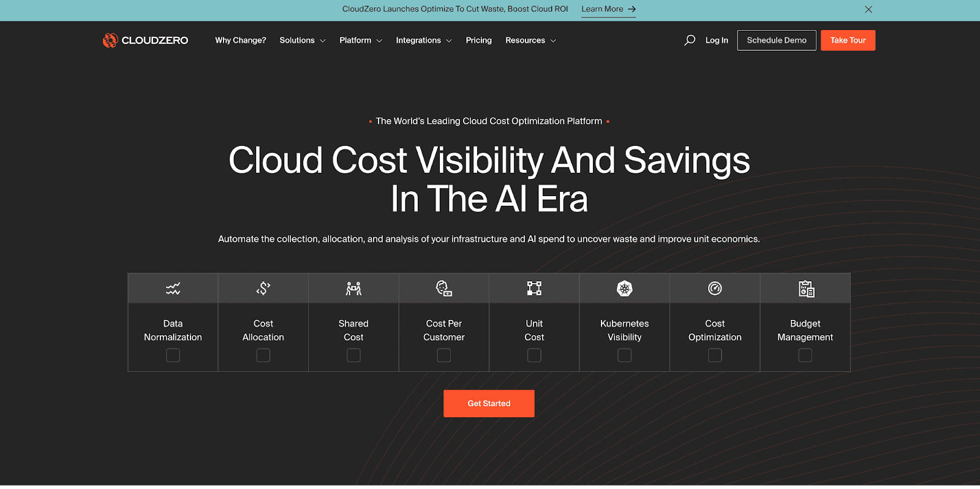Open the Integrations nav menu

pyautogui.click(x=424, y=40)
